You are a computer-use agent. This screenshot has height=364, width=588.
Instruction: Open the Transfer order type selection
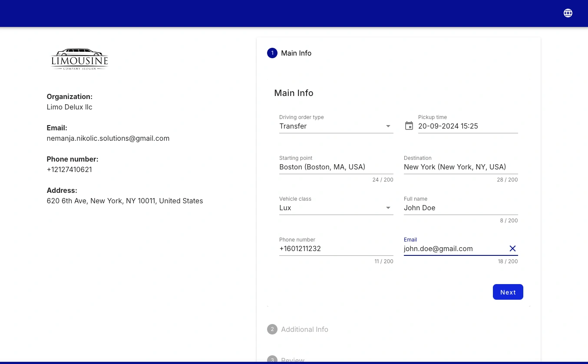point(330,126)
